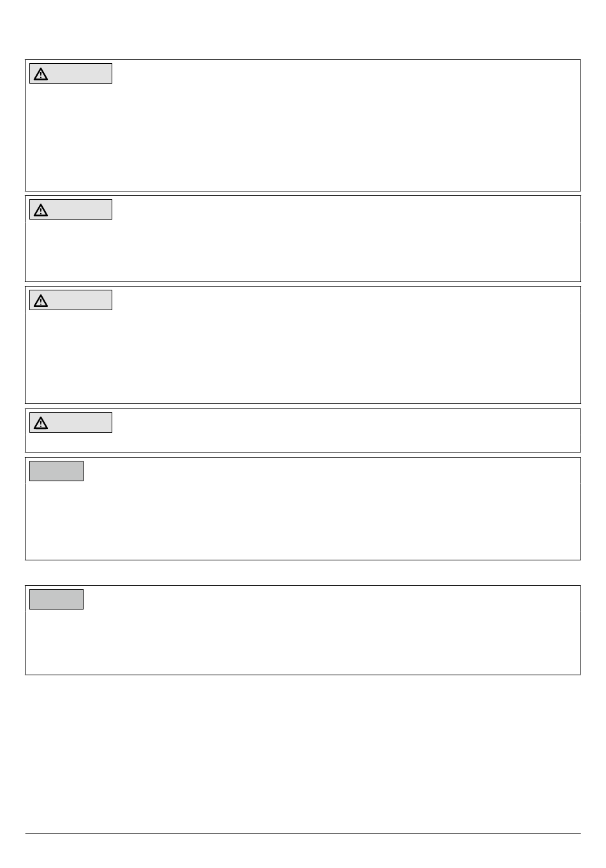606x868 pixels.
Task: Select the light gray label field in the topmost box
Action: 71,73
